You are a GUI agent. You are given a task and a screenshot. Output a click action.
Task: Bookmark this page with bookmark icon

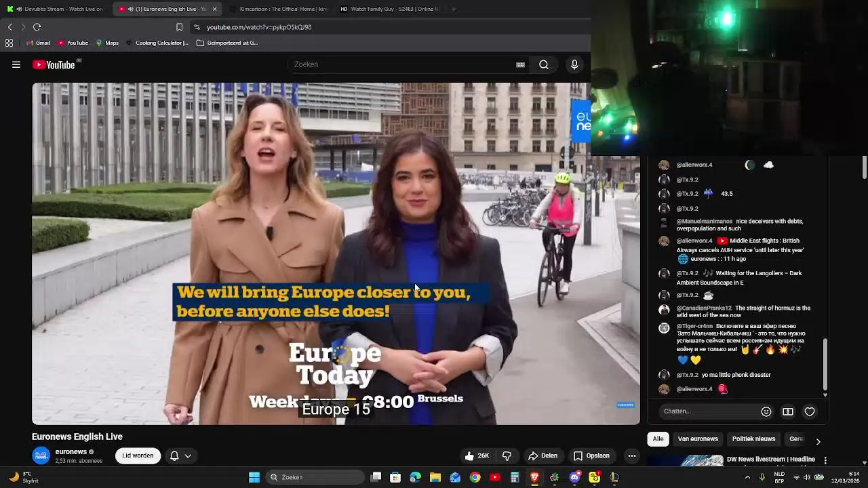pos(179,27)
